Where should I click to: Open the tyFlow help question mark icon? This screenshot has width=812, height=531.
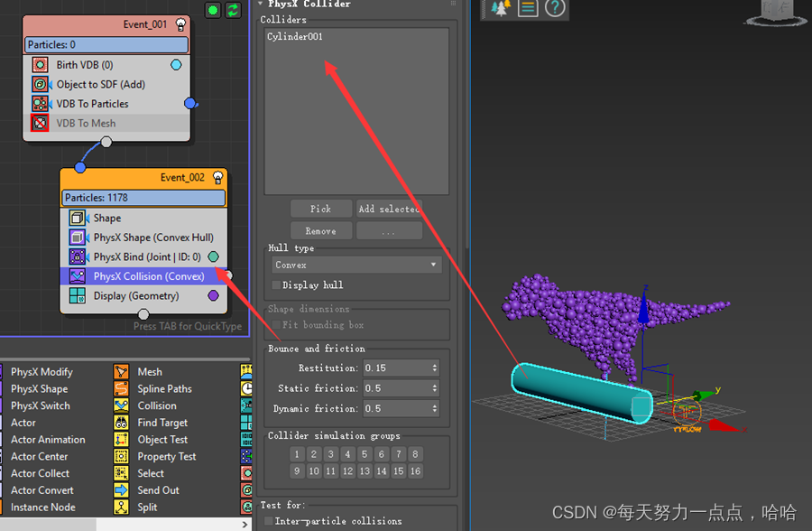(x=555, y=10)
